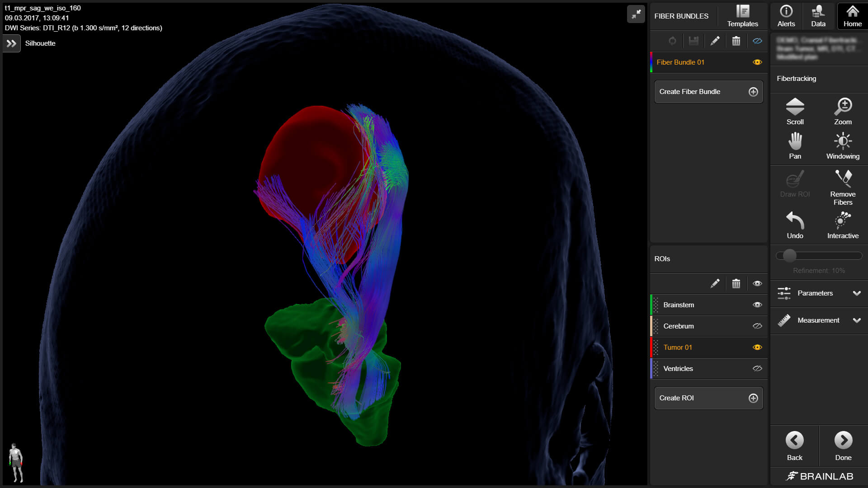Expand the Measurement section
Viewport: 868px width, 488px height.
point(818,320)
